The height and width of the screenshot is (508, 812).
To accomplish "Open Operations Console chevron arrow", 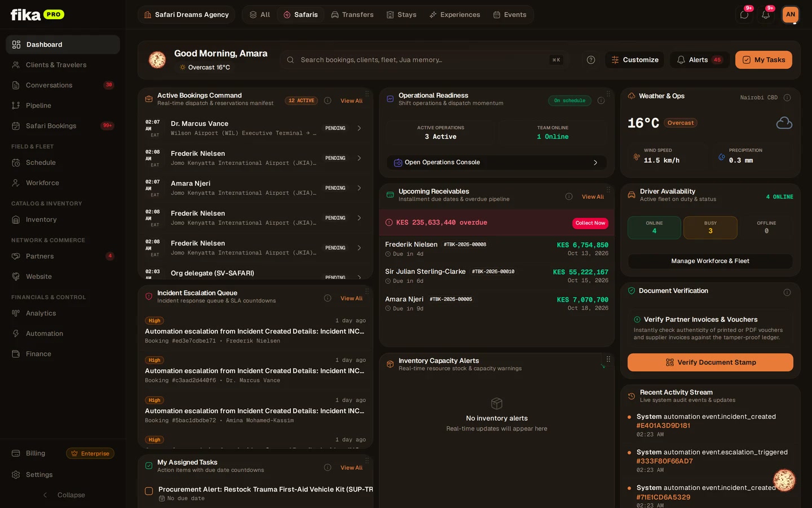I will tap(595, 163).
